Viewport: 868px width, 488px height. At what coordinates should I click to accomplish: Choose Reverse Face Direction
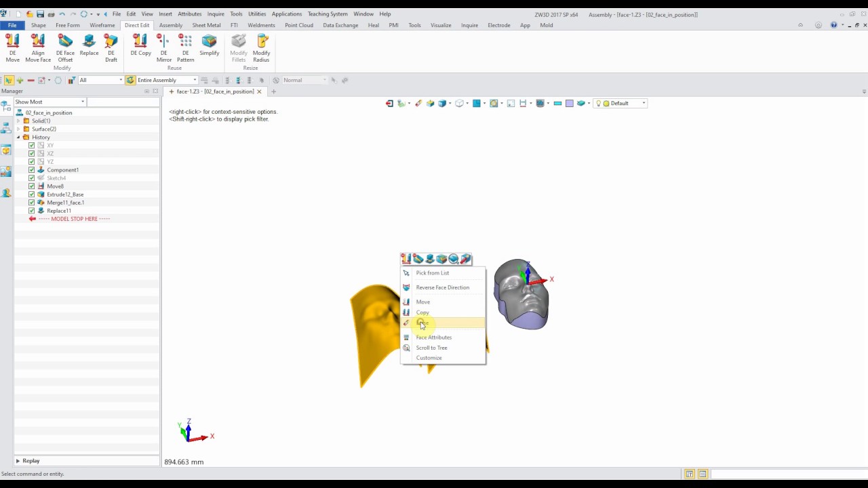tap(443, 287)
